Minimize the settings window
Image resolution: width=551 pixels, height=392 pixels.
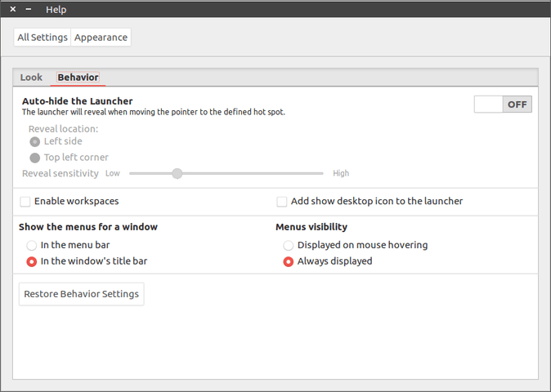29,9
